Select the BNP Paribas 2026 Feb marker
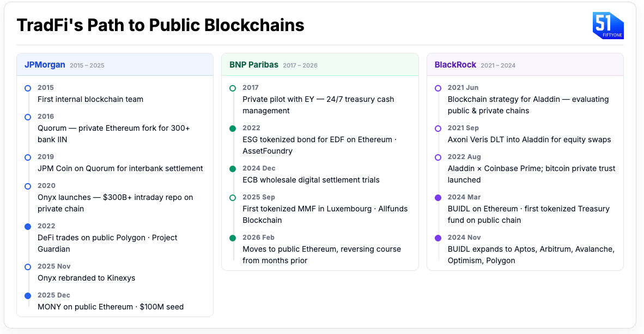Image resolution: width=644 pixels, height=334 pixels. [233, 238]
